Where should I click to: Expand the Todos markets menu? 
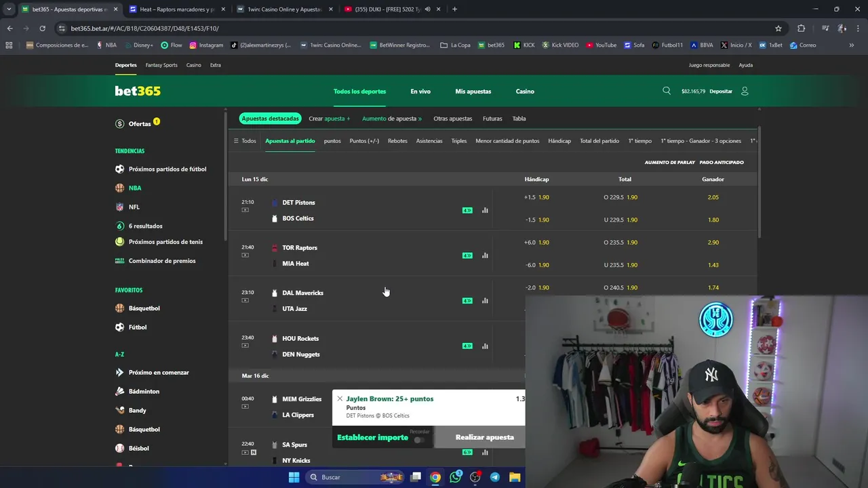[x=245, y=141]
